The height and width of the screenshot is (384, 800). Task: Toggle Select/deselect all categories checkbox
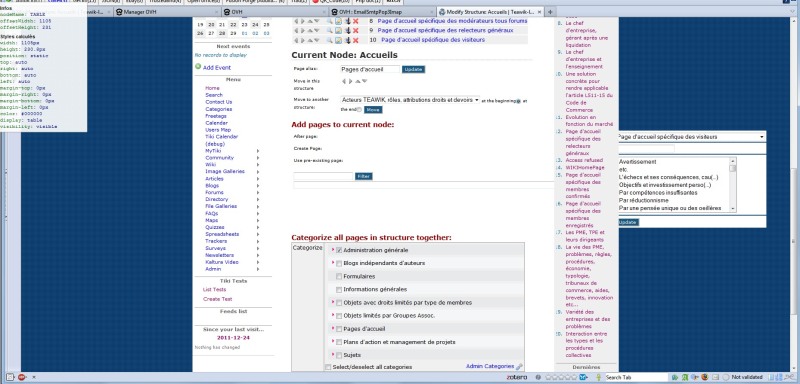328,367
